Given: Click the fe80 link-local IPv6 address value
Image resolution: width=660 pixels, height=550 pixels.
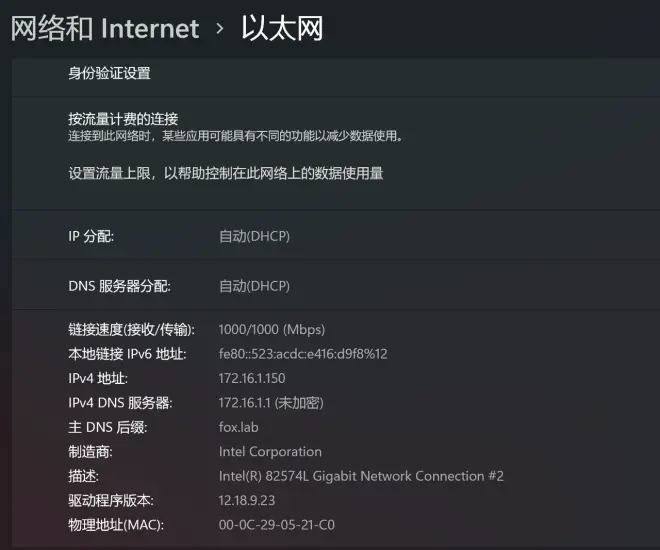Looking at the screenshot, I should click(x=303, y=354).
